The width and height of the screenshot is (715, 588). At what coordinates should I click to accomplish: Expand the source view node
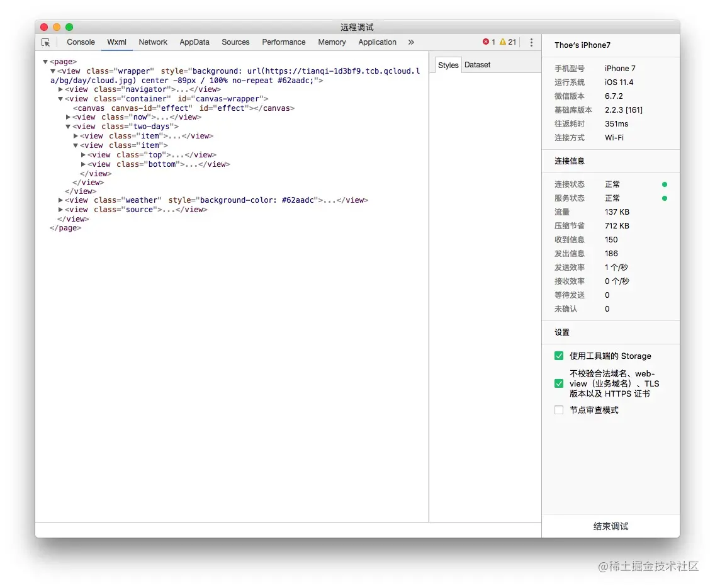61,210
